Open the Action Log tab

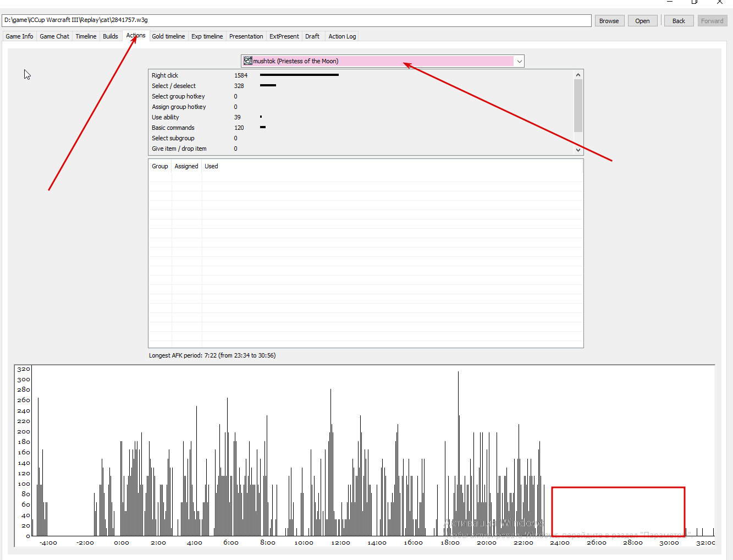342,36
